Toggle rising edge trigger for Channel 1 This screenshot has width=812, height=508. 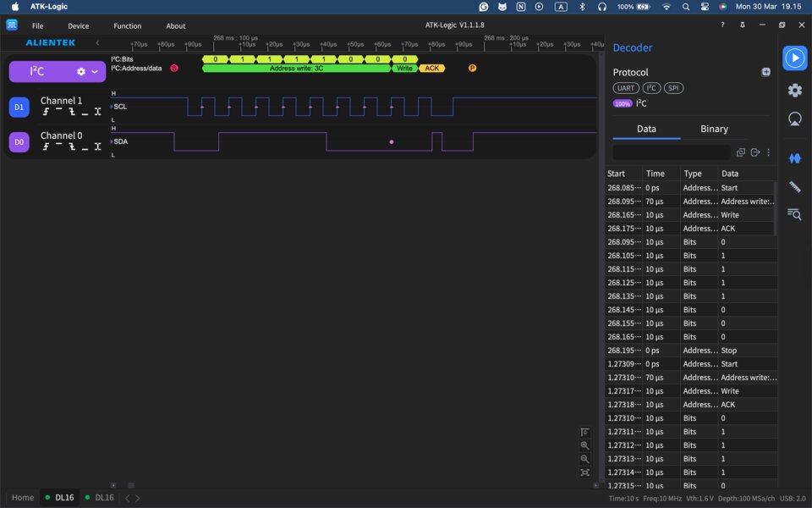coord(46,112)
